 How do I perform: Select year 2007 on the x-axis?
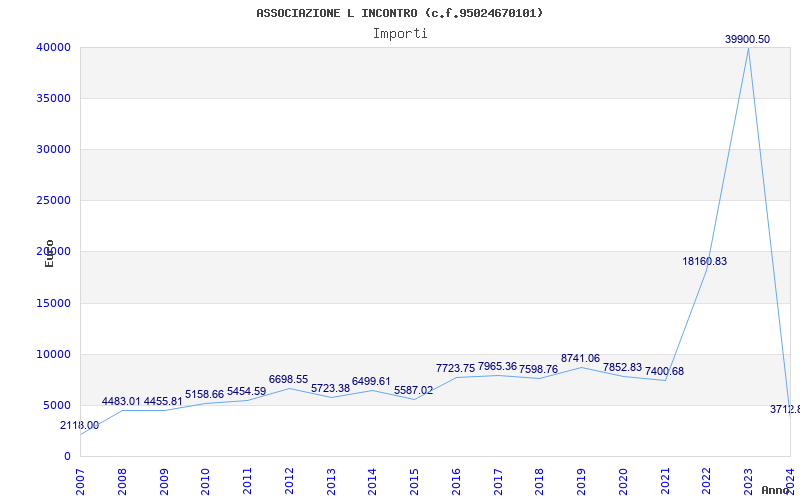coord(80,482)
